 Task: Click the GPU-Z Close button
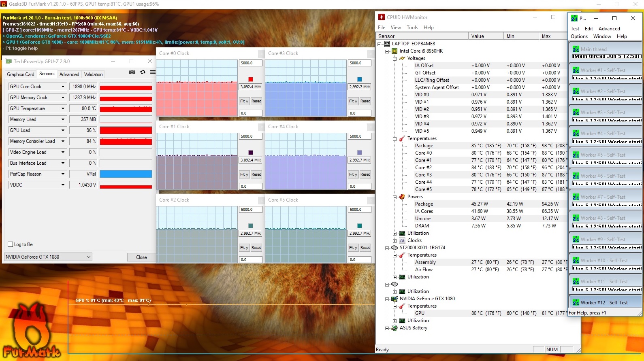pos(141,257)
